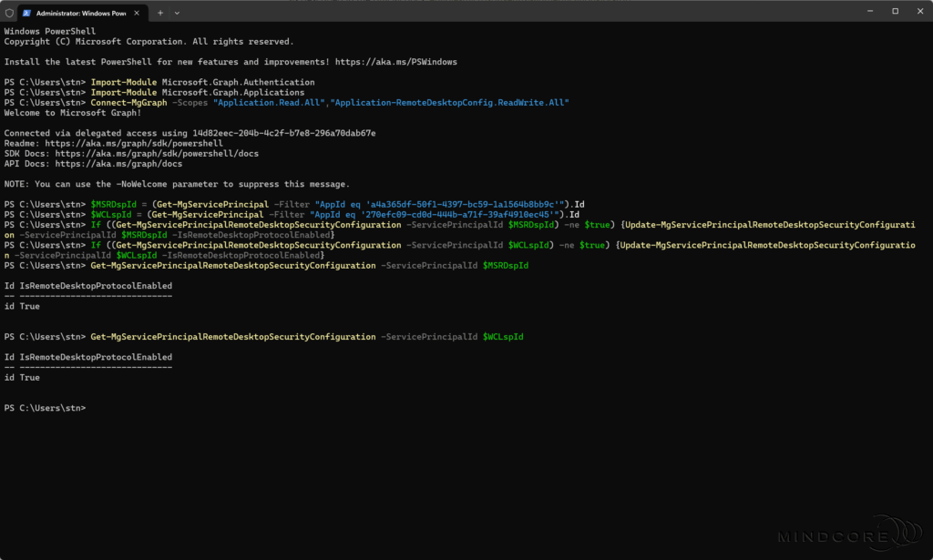The image size is (933, 560).
Task: Click the AppId 'a4a365df-50f1-4397' filter string
Action: 440,204
